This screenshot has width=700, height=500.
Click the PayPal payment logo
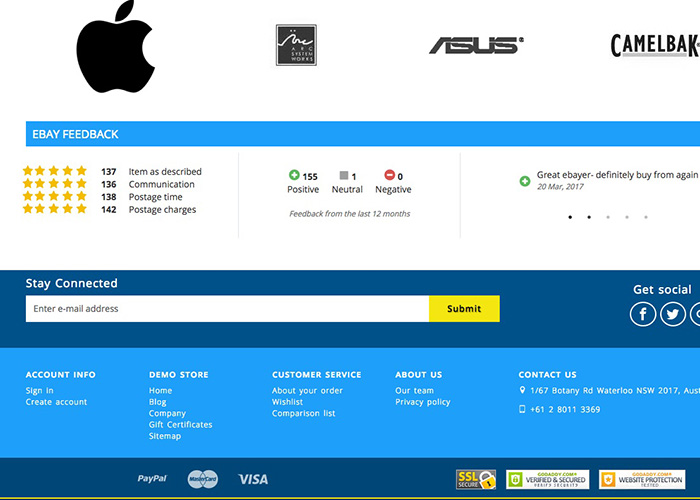tap(152, 479)
